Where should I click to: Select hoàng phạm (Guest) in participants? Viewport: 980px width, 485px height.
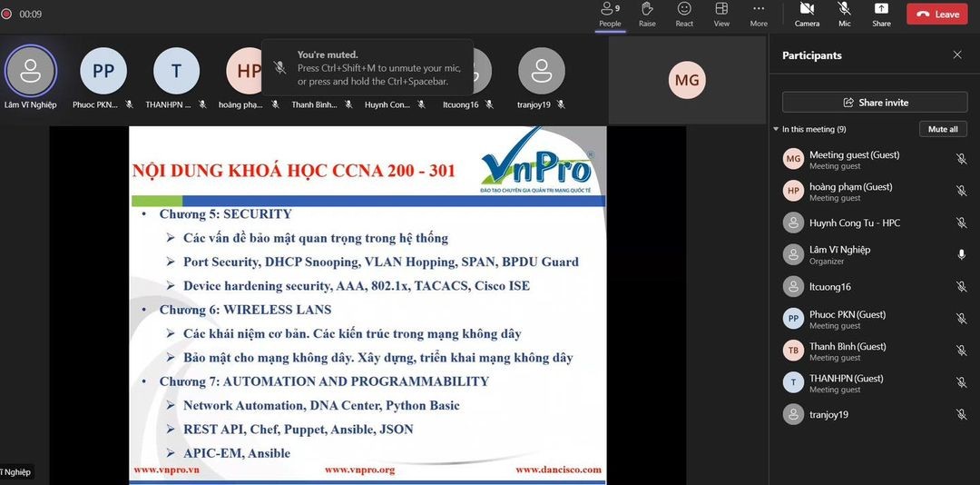pyautogui.click(x=875, y=191)
